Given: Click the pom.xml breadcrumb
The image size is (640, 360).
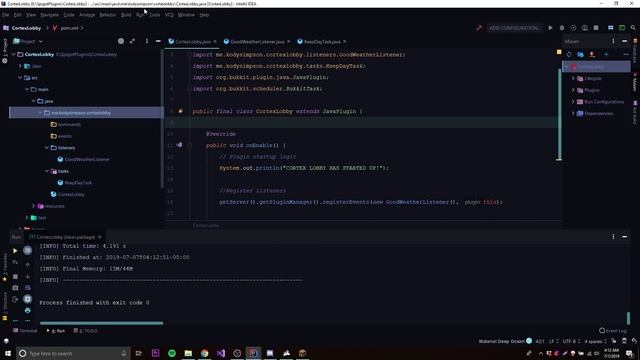Looking at the screenshot, I should (69, 28).
